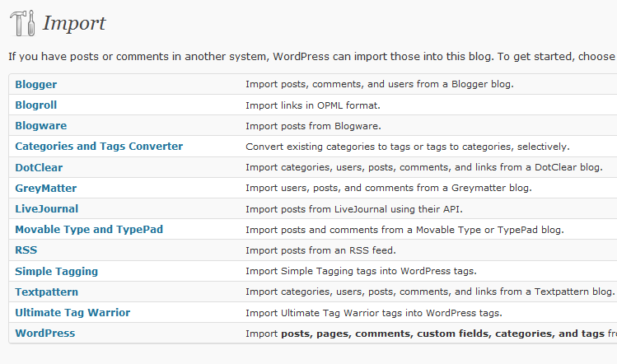Select the LiveJournal importer link
Screen dimensions: 617x364
[x=46, y=208]
